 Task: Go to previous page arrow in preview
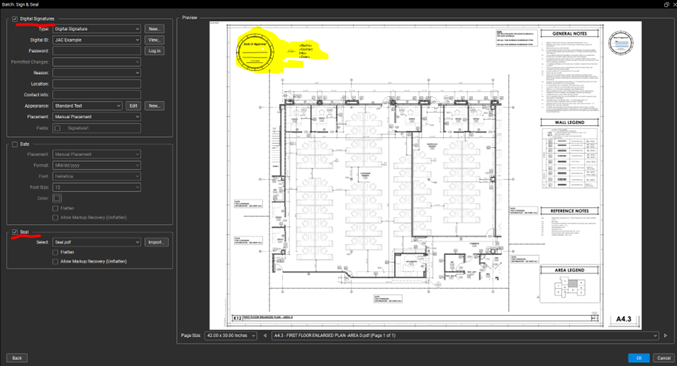(x=265, y=335)
